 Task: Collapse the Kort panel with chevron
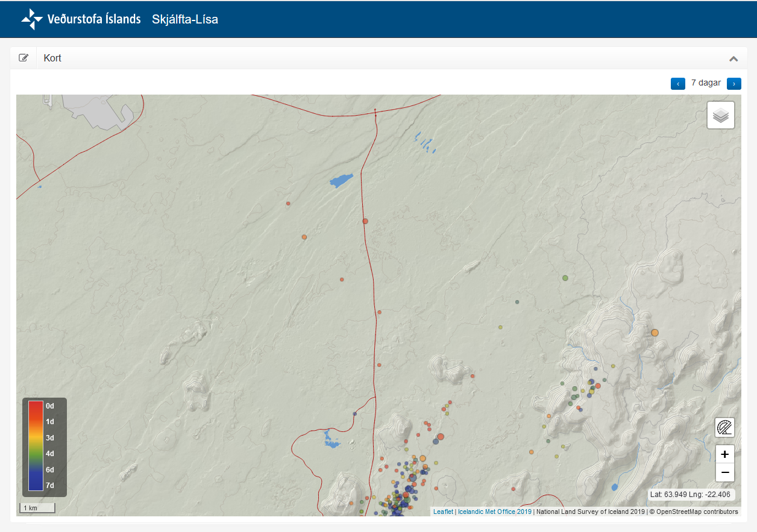click(x=733, y=58)
